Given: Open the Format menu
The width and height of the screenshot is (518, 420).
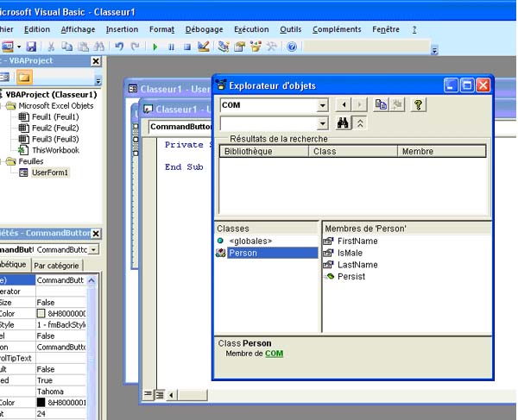Looking at the screenshot, I should [x=162, y=29].
